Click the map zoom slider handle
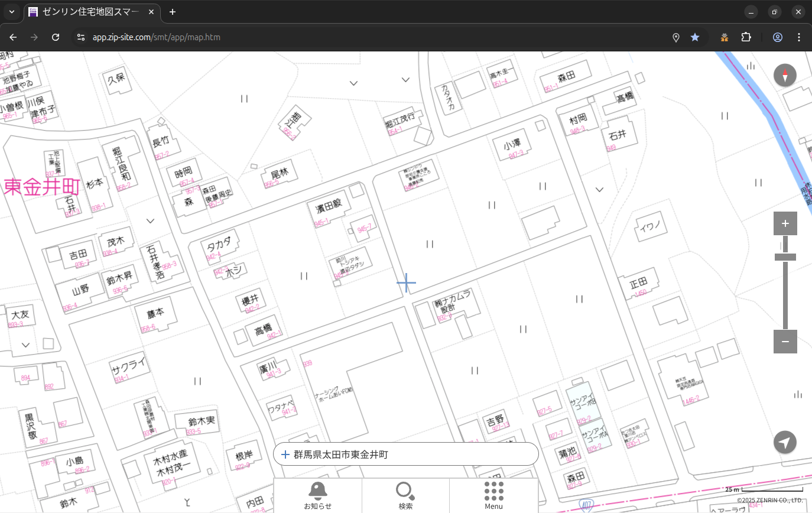The image size is (812, 513). [785, 257]
